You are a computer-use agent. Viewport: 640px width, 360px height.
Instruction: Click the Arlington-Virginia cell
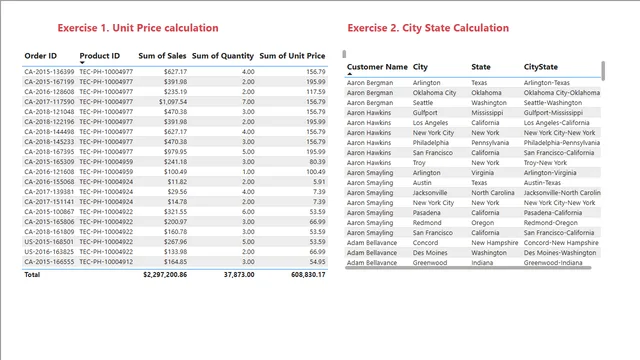[550, 173]
